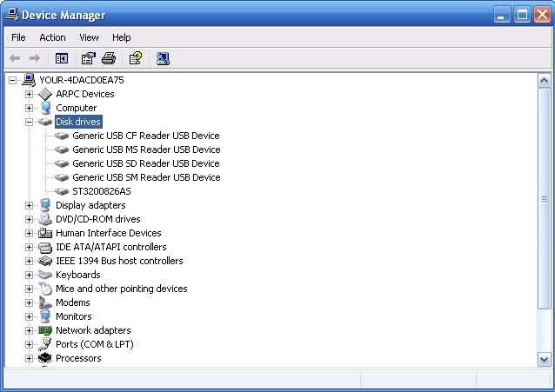This screenshot has height=392, width=555.
Task: Click the drive icon for SD Reader
Action: click(62, 163)
